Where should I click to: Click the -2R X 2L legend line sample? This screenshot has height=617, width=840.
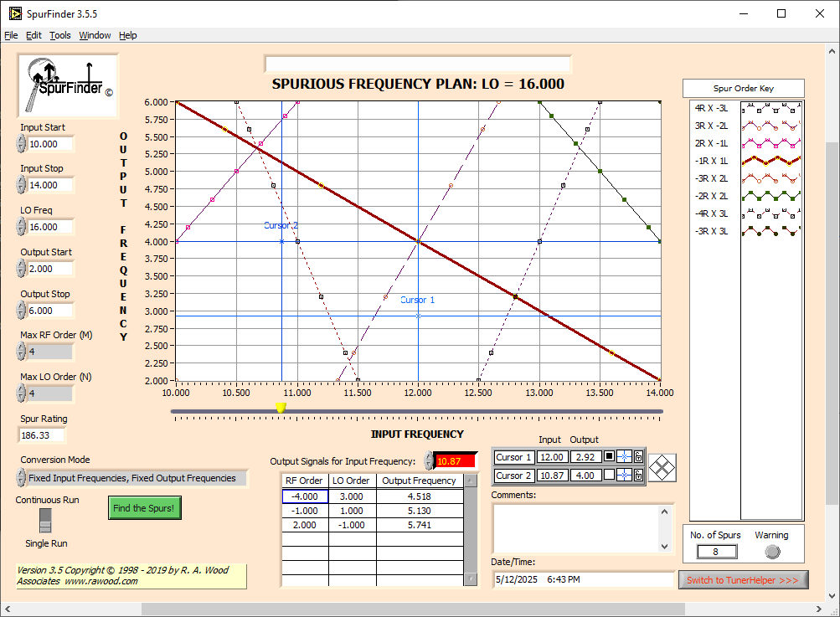click(770, 196)
